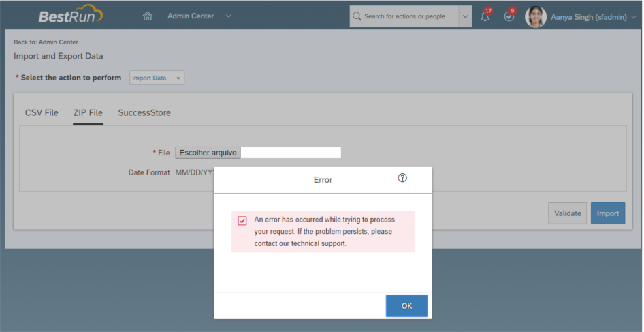Click the Error dialog title
The width and height of the screenshot is (644, 332).
click(323, 180)
